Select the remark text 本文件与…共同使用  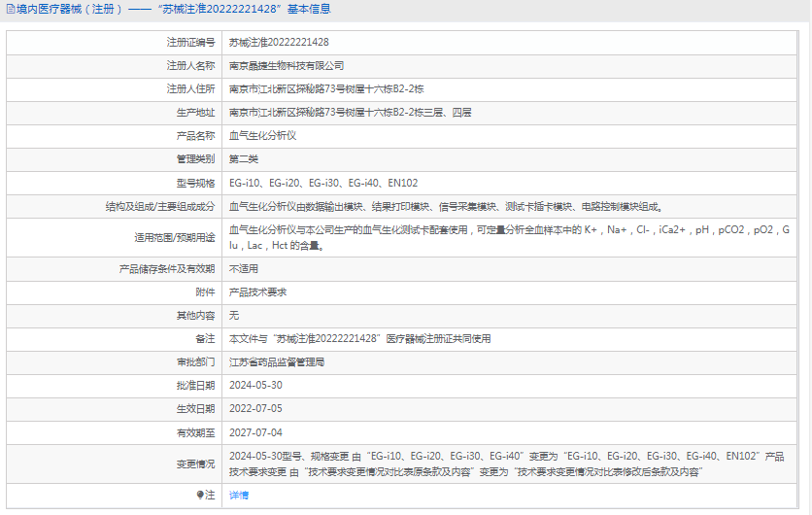360,339
